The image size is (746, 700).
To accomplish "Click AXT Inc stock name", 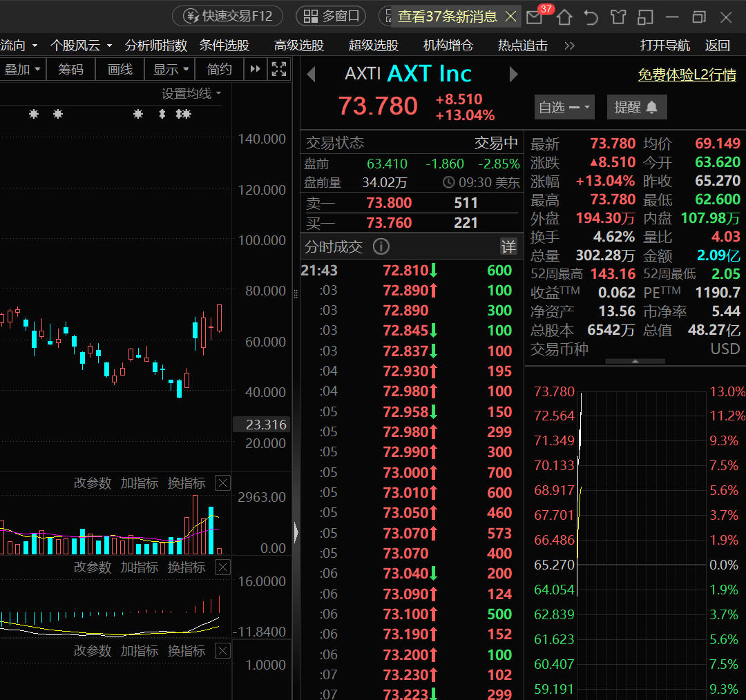I will pos(429,74).
